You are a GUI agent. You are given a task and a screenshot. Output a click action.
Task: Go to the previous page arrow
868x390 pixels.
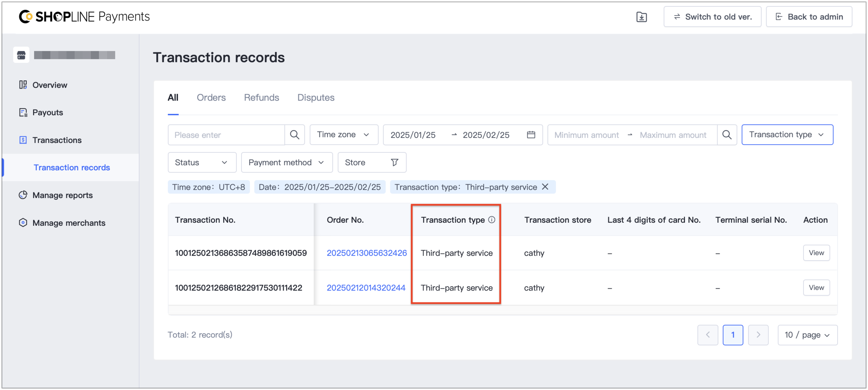(708, 335)
